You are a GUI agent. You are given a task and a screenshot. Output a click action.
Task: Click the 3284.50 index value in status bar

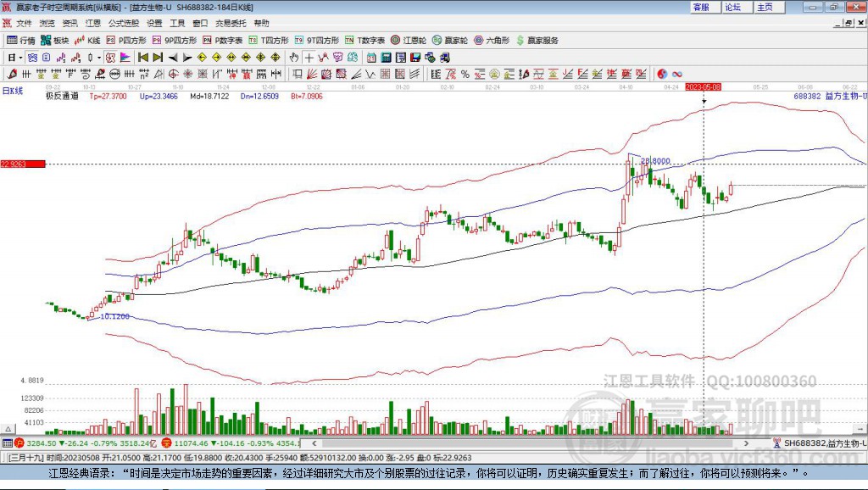pyautogui.click(x=41, y=443)
